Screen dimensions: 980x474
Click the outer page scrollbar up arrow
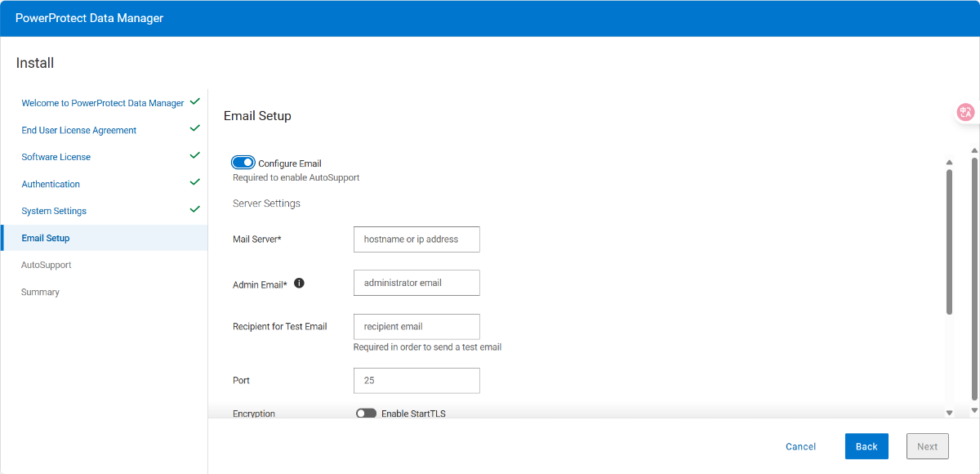point(974,151)
